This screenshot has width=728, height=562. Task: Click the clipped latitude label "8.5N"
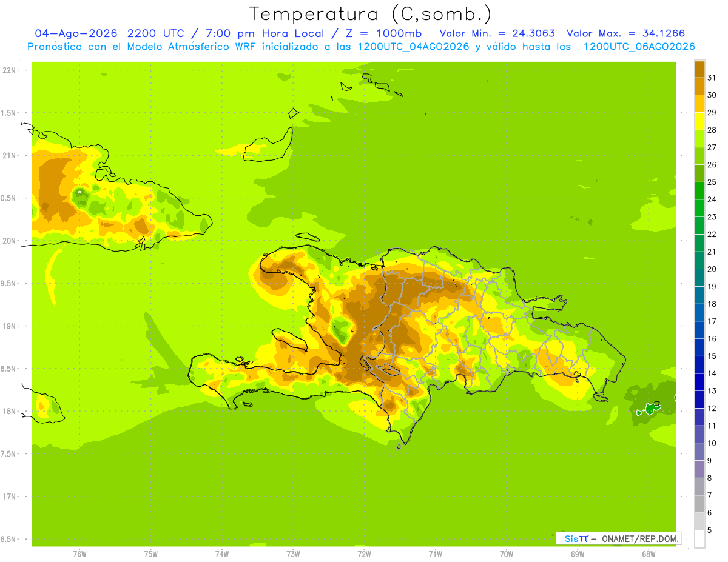pos(8,369)
